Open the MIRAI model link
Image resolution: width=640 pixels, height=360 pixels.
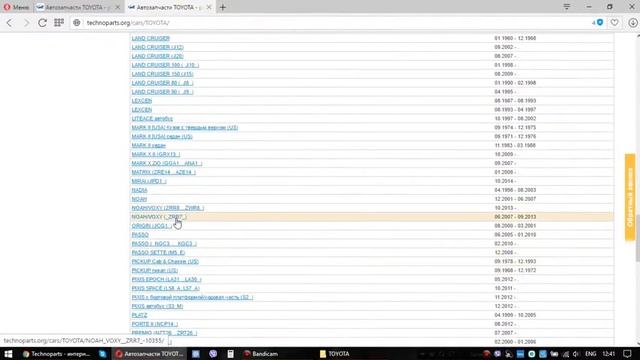(x=149, y=182)
